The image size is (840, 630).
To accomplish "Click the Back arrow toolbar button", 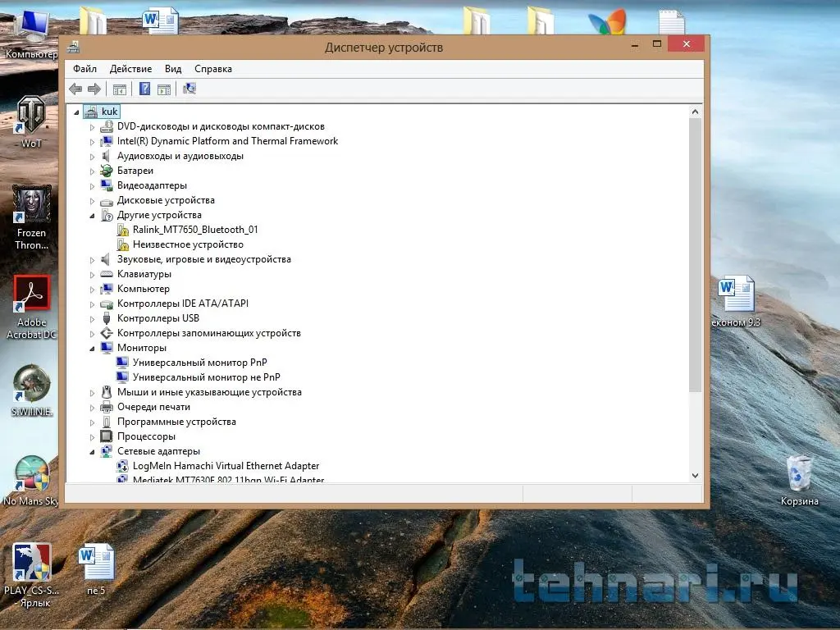I will pos(75,89).
